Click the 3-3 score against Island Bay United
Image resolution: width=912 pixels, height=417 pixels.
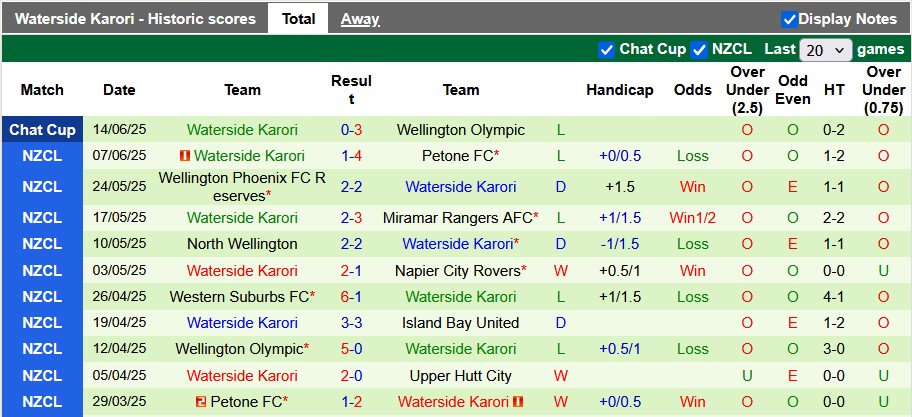pyautogui.click(x=351, y=323)
